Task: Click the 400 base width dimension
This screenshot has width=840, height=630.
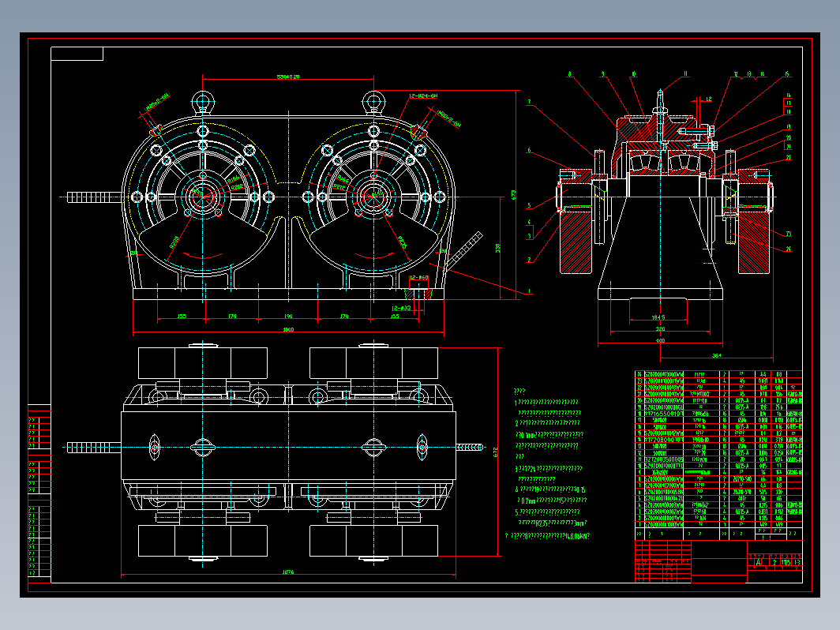Action: (661, 341)
